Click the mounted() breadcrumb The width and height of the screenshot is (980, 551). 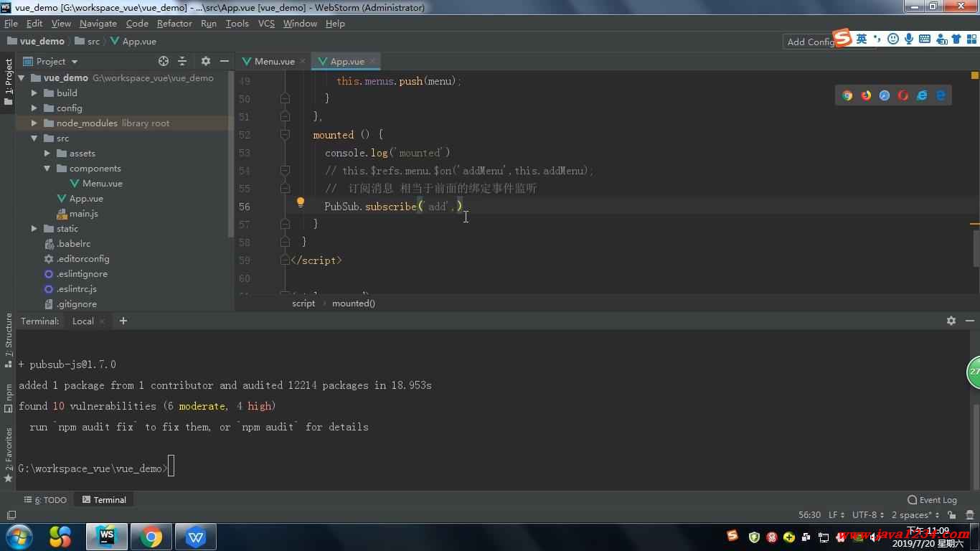point(354,303)
